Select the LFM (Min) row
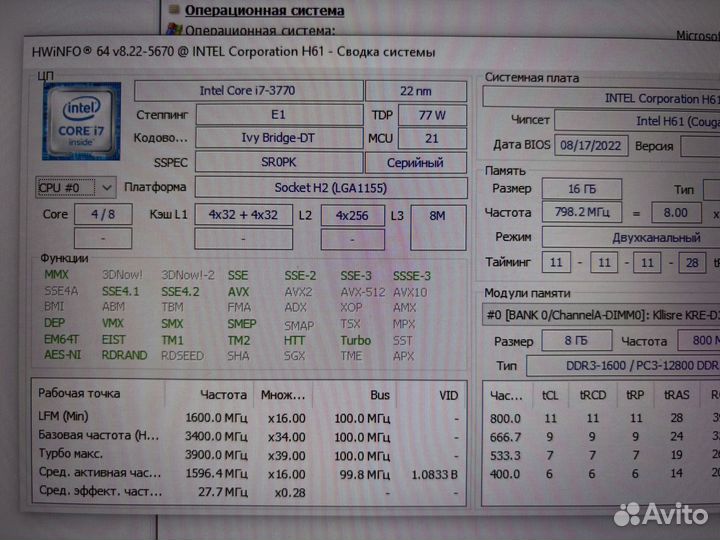The height and width of the screenshot is (540, 720). [249, 417]
